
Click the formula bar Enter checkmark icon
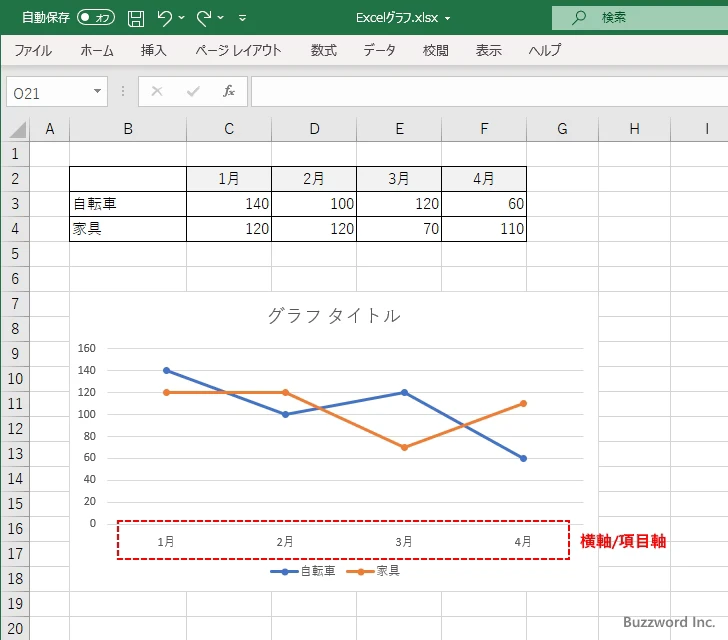(193, 91)
